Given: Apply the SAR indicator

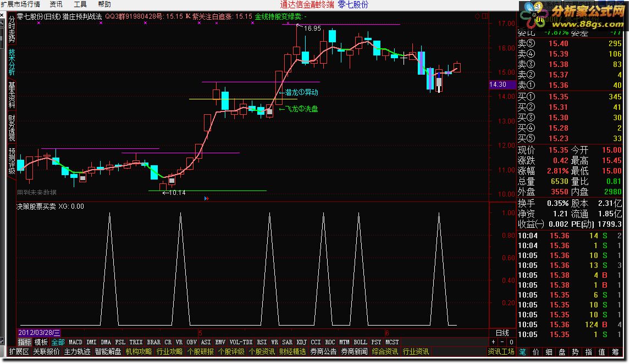Looking at the screenshot, I should pos(288,342).
